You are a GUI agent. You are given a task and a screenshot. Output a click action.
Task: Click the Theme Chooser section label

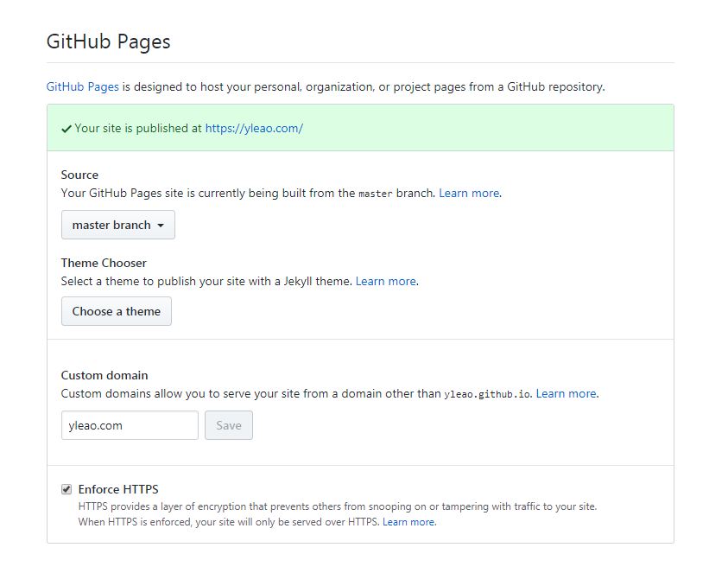pos(104,263)
